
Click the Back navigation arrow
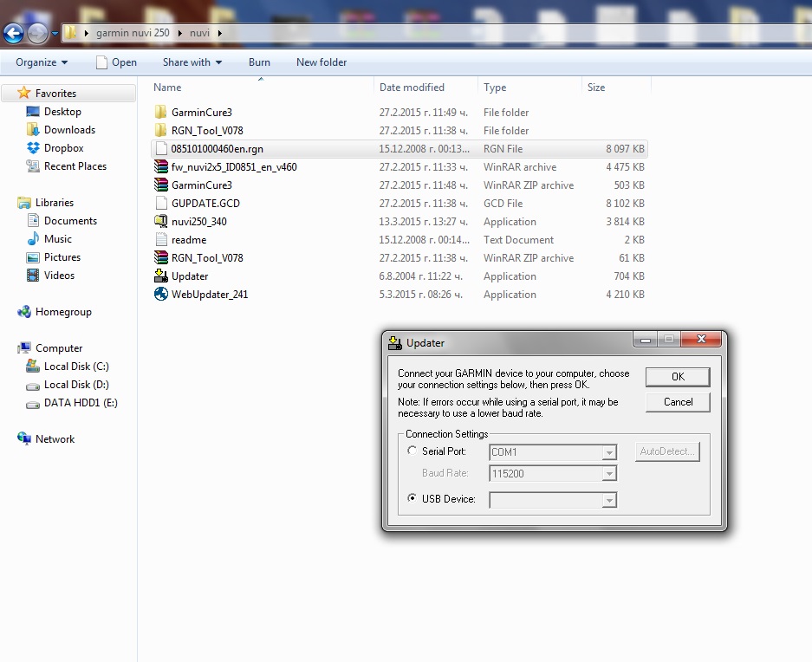point(14,34)
